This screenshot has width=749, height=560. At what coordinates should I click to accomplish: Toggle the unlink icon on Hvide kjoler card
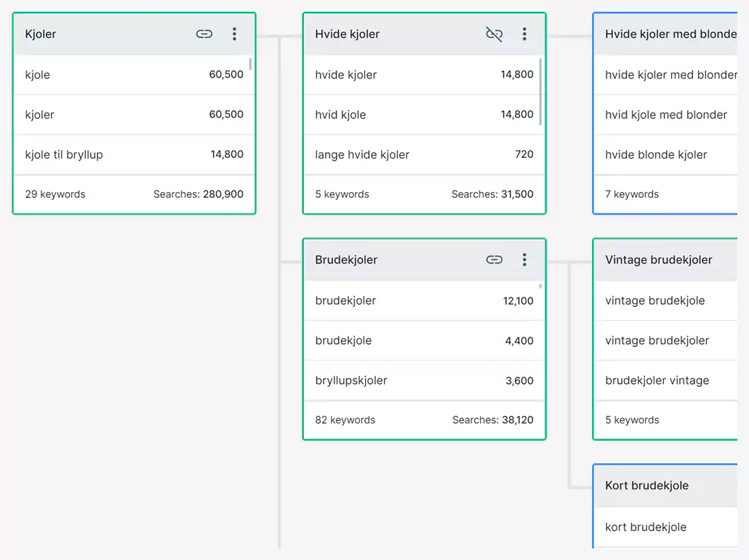click(494, 34)
